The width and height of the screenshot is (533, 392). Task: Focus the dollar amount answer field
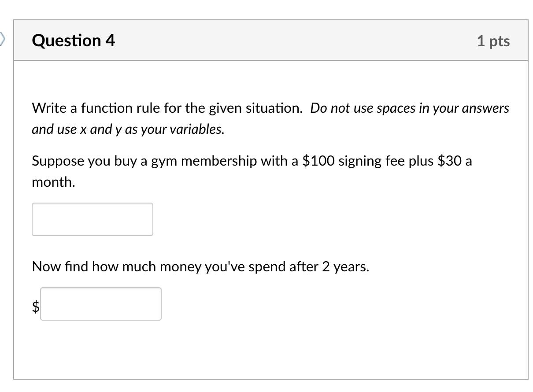coord(101,304)
